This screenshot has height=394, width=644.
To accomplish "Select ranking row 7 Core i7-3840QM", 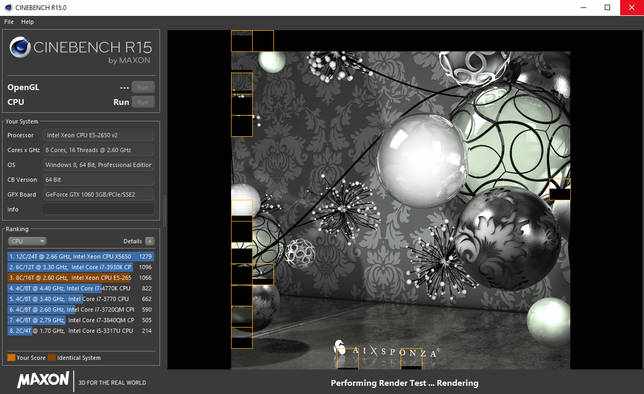I will click(x=80, y=320).
